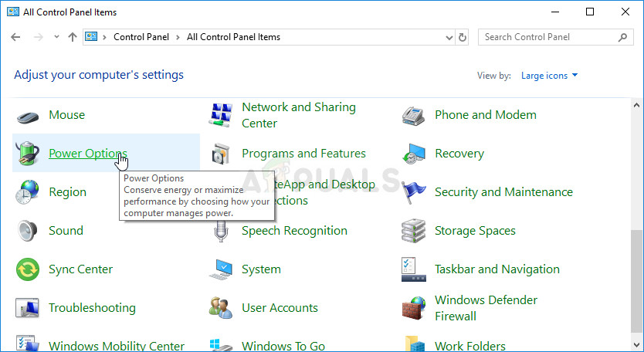Open the Sound speaker icon
The width and height of the screenshot is (644, 352).
point(28,231)
